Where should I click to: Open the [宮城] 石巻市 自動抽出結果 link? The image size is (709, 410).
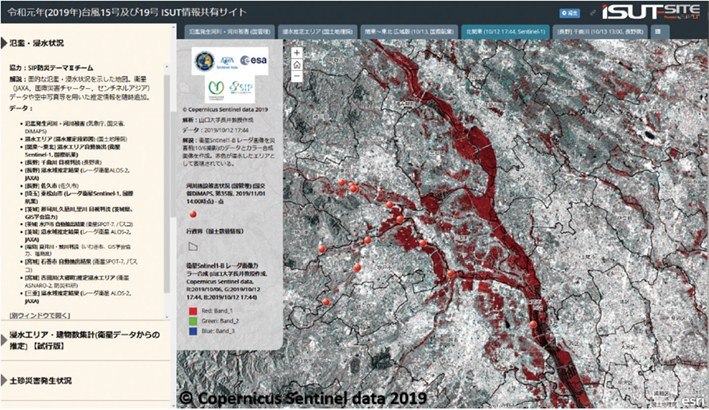tap(81, 265)
